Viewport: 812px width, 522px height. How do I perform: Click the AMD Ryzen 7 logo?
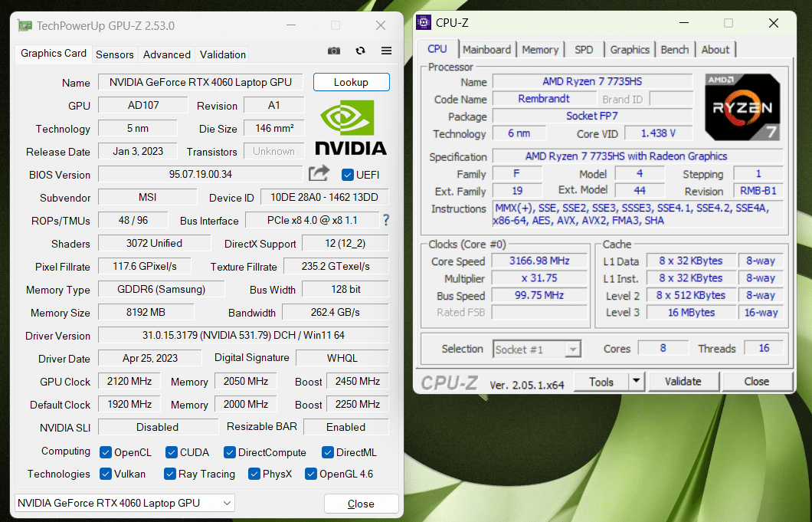[x=742, y=107]
